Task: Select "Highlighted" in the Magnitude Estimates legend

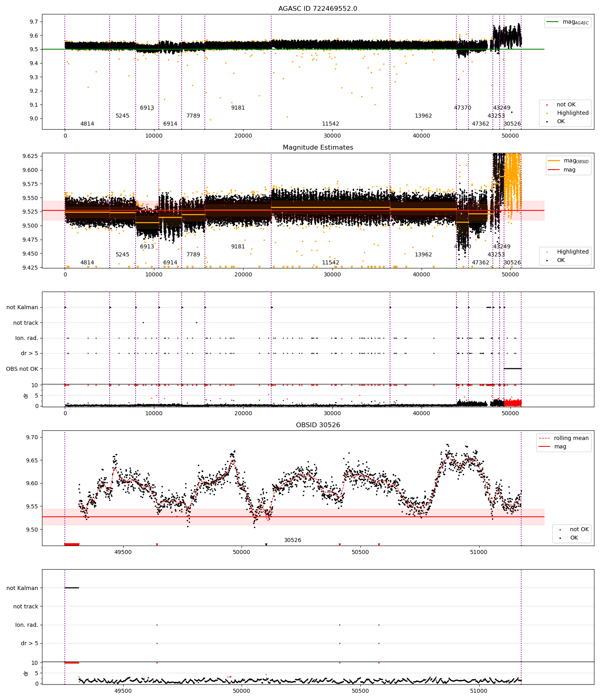Action: coord(573,252)
